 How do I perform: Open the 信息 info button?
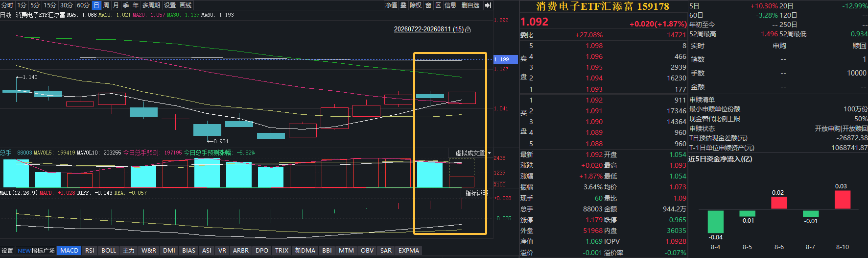(450, 5)
